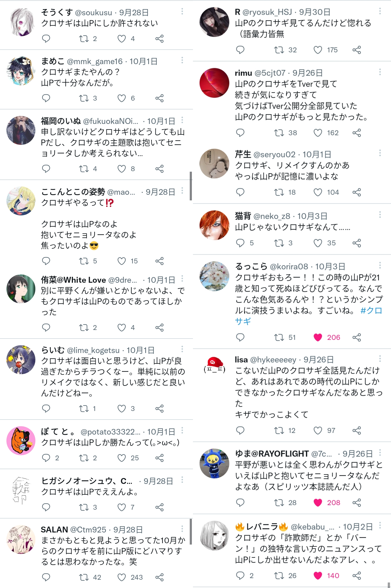Reply to 猫背's tweet

point(240,243)
